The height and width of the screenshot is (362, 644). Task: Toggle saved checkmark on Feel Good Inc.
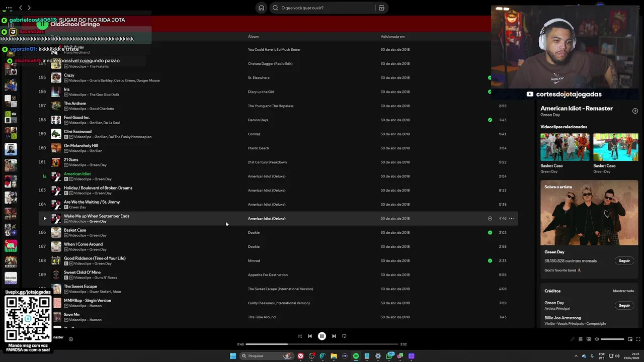pyautogui.click(x=490, y=120)
